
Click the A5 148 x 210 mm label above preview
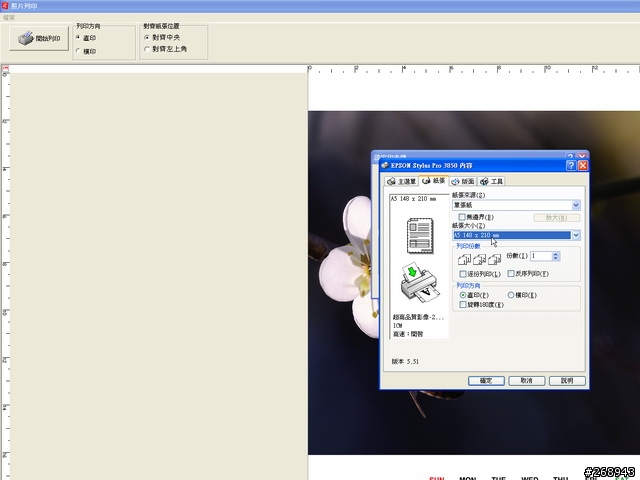pos(413,199)
